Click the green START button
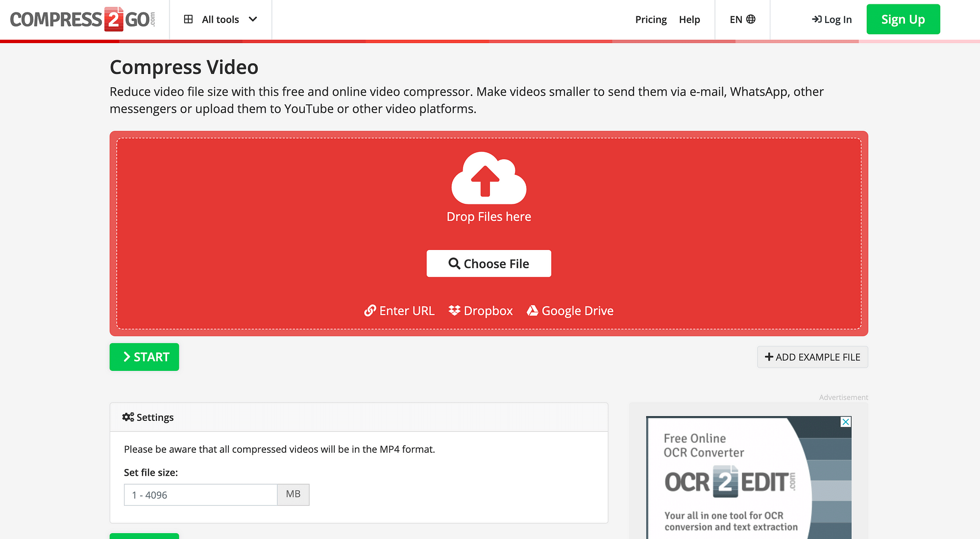The width and height of the screenshot is (980, 539). pyautogui.click(x=145, y=357)
